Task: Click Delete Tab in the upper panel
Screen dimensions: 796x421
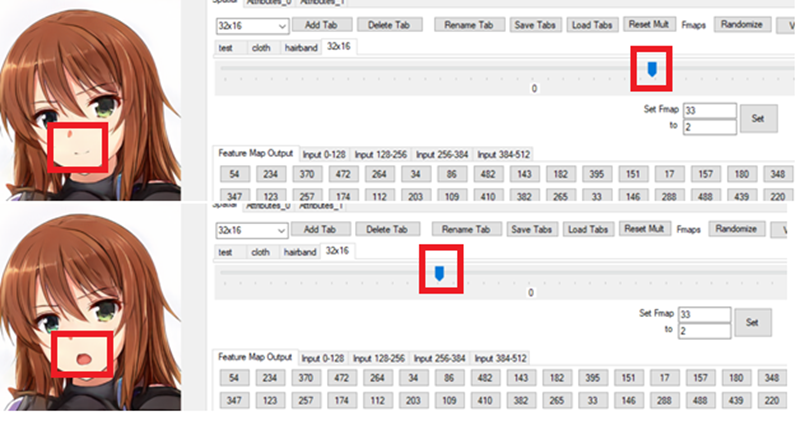Action: 389,25
